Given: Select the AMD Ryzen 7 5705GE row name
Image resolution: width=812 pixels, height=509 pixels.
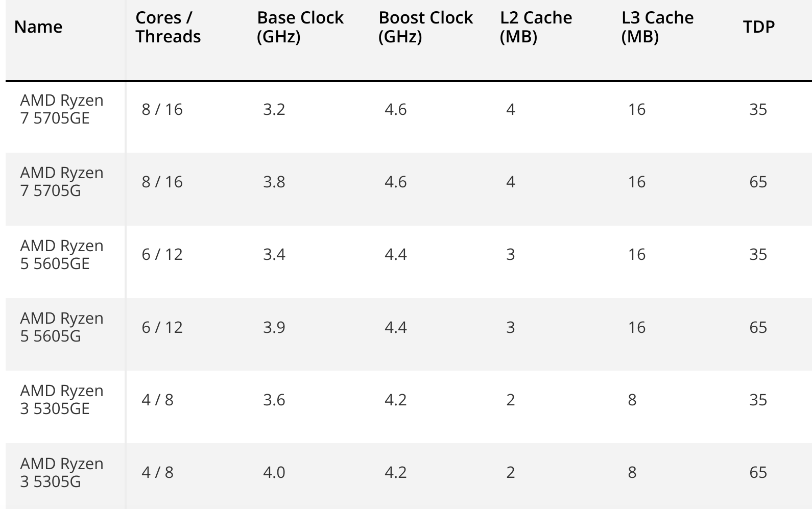Looking at the screenshot, I should tap(62, 109).
